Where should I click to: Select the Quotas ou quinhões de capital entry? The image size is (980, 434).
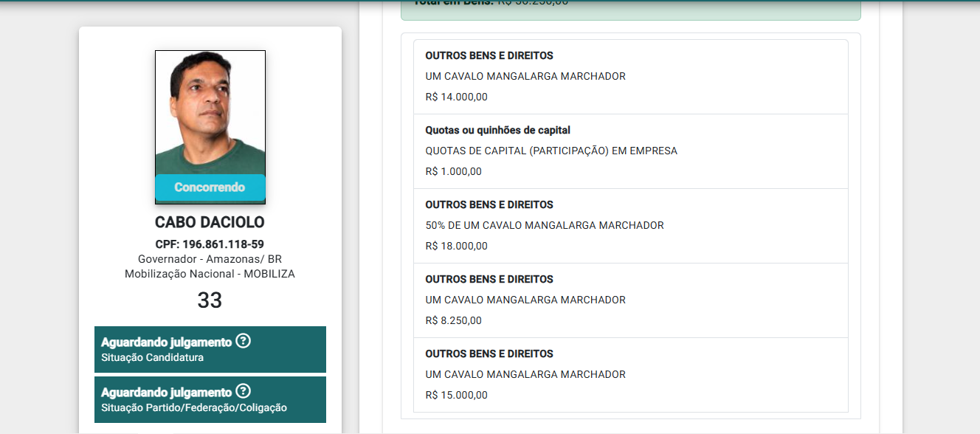tap(631, 151)
